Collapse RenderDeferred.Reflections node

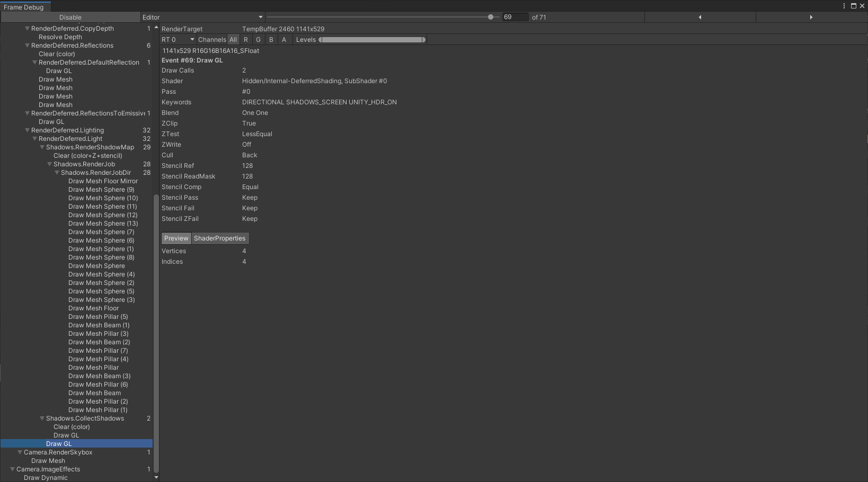point(27,46)
